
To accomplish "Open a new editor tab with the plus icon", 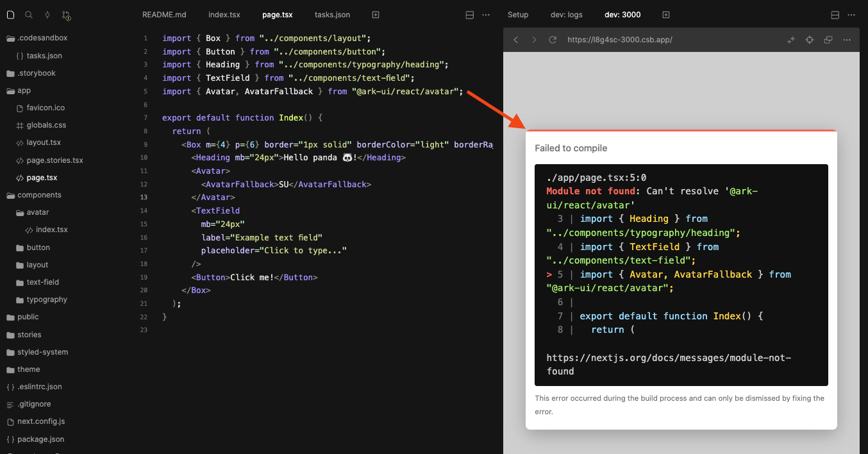I will [375, 14].
